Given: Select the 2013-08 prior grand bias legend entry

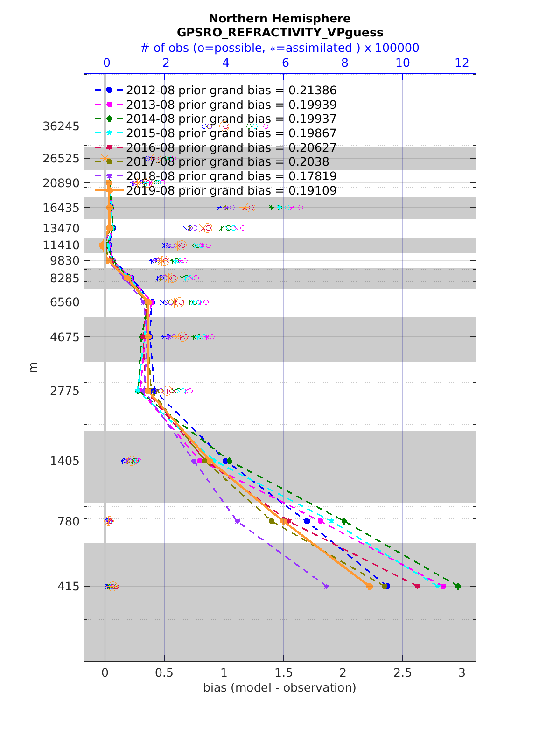Looking at the screenshot, I should (x=231, y=105).
